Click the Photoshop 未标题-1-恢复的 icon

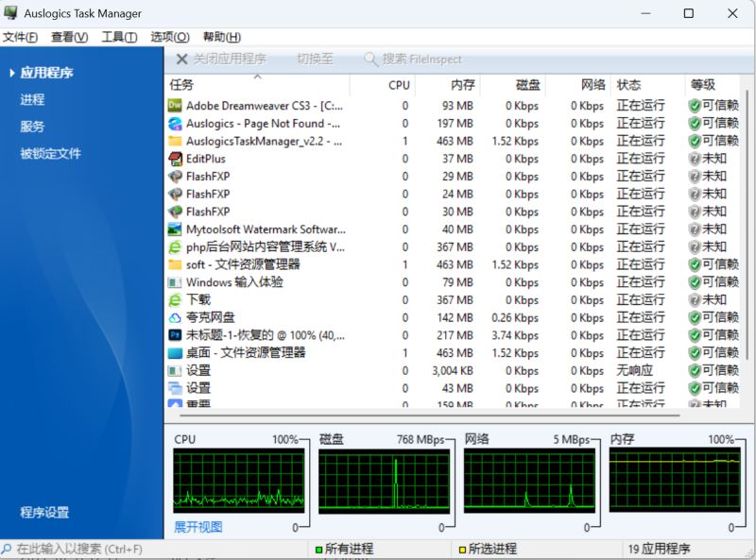pos(175,335)
